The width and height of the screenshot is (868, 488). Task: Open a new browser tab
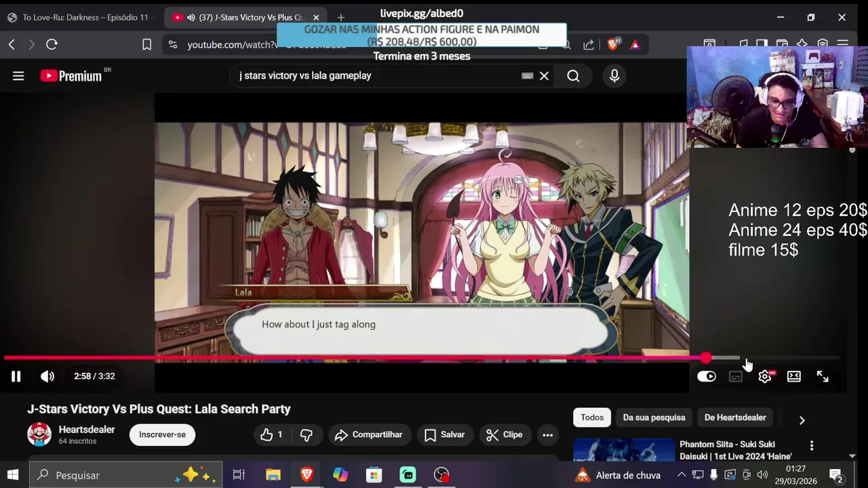point(341,18)
